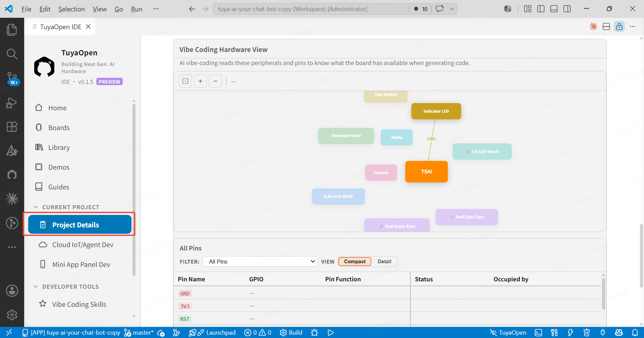Zoom in the hardware view with plus

[200, 81]
